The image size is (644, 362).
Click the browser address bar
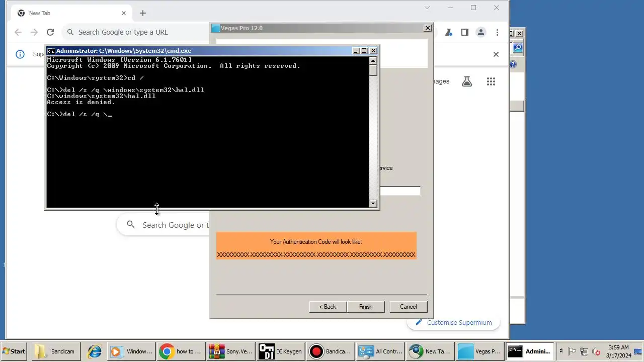136,32
